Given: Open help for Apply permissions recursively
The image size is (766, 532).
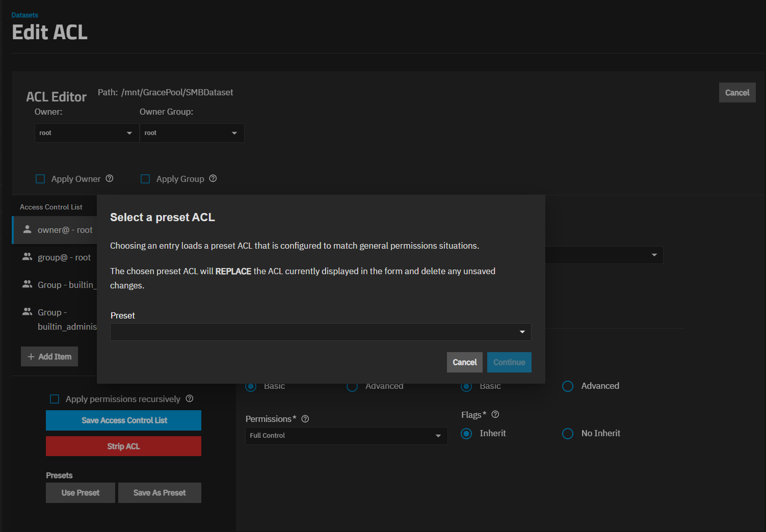Looking at the screenshot, I should coord(190,398).
